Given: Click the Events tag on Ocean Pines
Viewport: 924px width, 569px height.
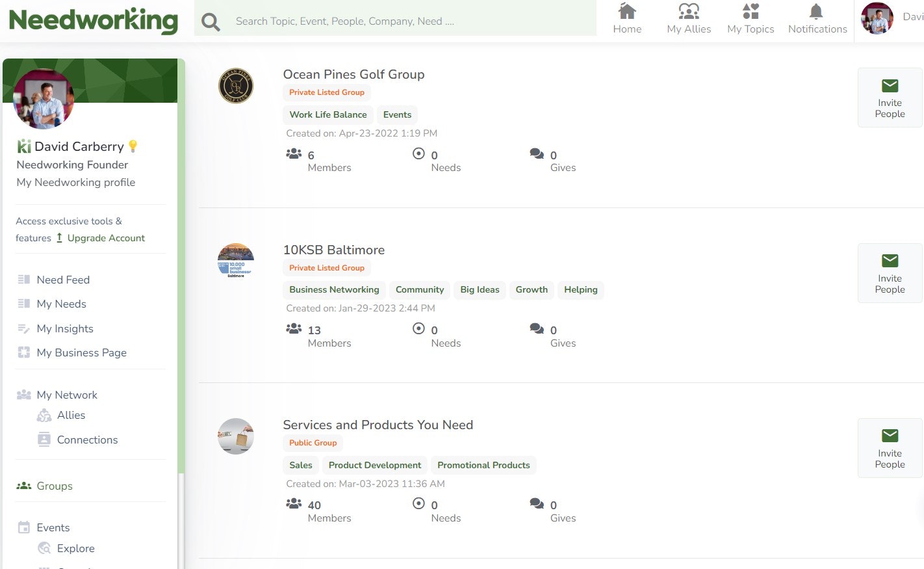Looking at the screenshot, I should 397,114.
